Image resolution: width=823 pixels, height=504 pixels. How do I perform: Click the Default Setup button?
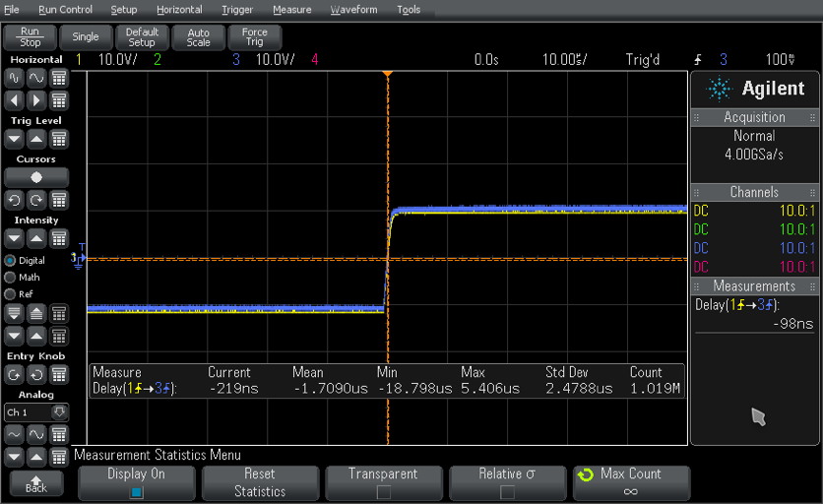142,37
